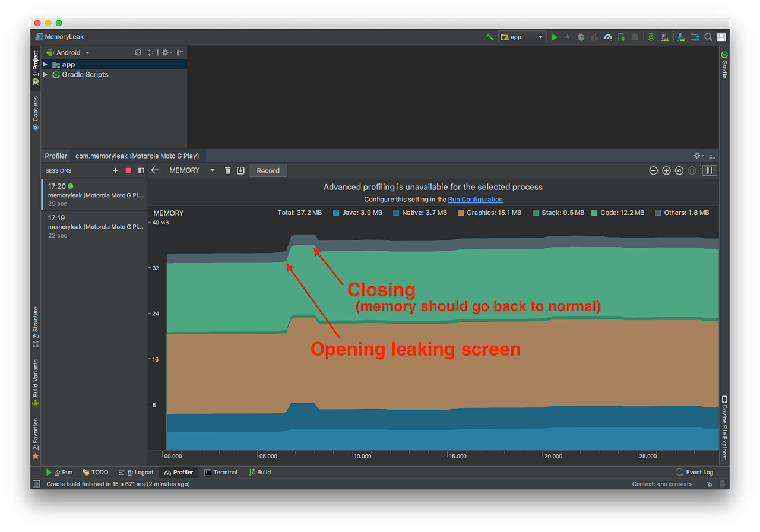The image size is (760, 532).
Task: Add a new profiler session with plus icon
Action: [x=115, y=170]
